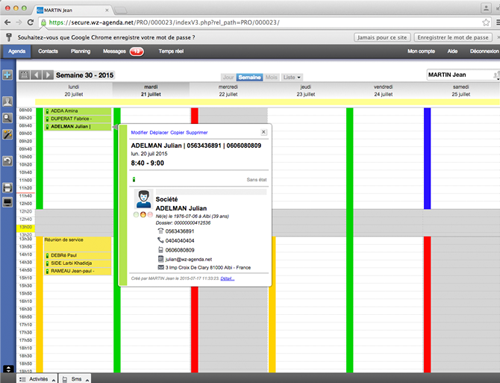This screenshot has width=500, height=383.
Task: Close the appointment popup
Action: (264, 132)
